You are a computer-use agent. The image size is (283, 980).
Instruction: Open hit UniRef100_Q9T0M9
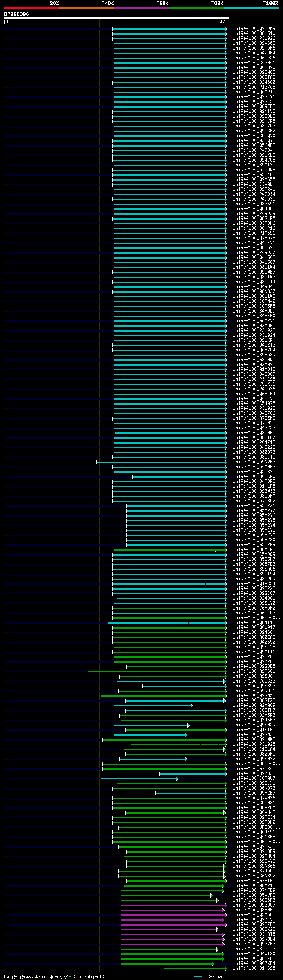coord(254,29)
